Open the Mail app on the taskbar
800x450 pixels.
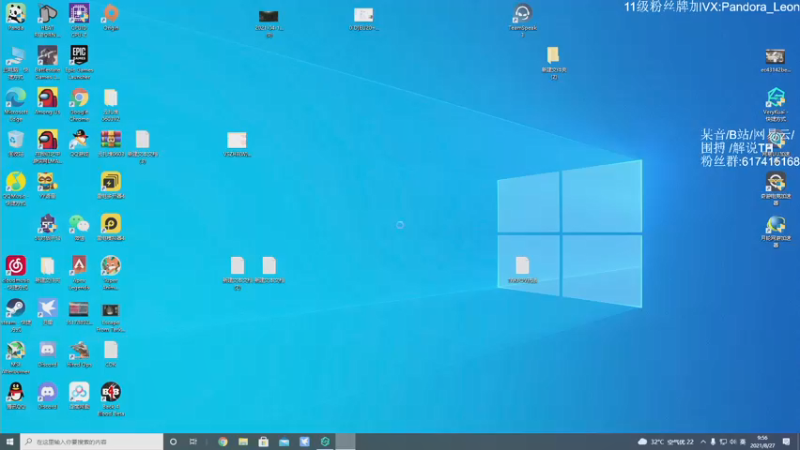pyautogui.click(x=284, y=441)
